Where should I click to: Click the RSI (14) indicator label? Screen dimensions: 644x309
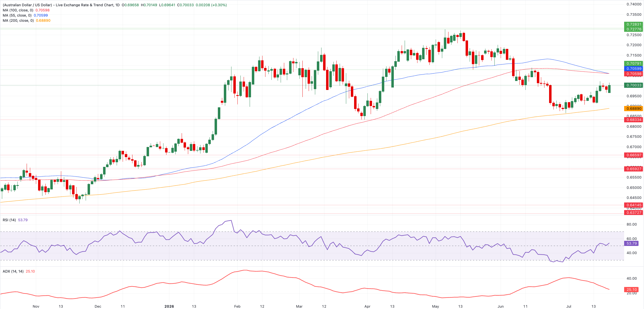pos(9,220)
